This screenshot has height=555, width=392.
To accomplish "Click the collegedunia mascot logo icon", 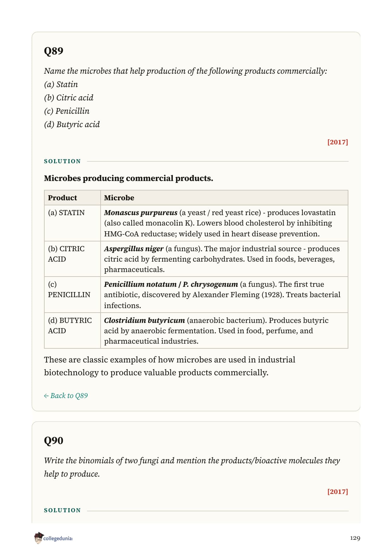I will (x=38, y=538).
